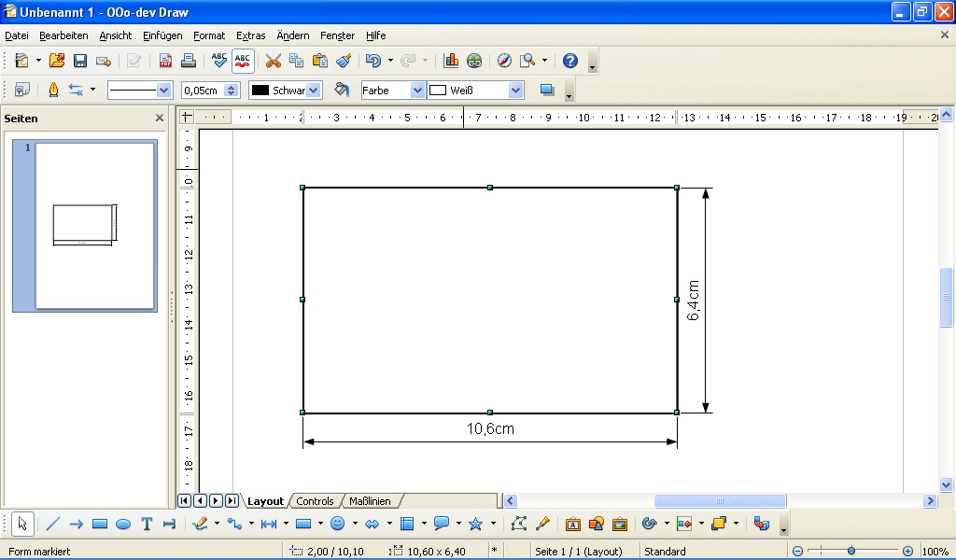The height and width of the screenshot is (560, 956).
Task: Copy the selected shape
Action: click(x=296, y=61)
